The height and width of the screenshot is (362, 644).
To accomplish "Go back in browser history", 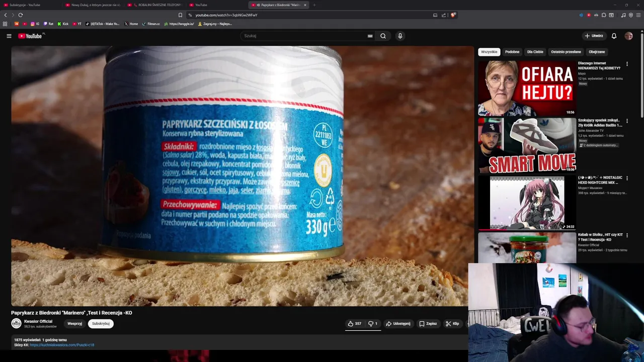I will coord(6,15).
